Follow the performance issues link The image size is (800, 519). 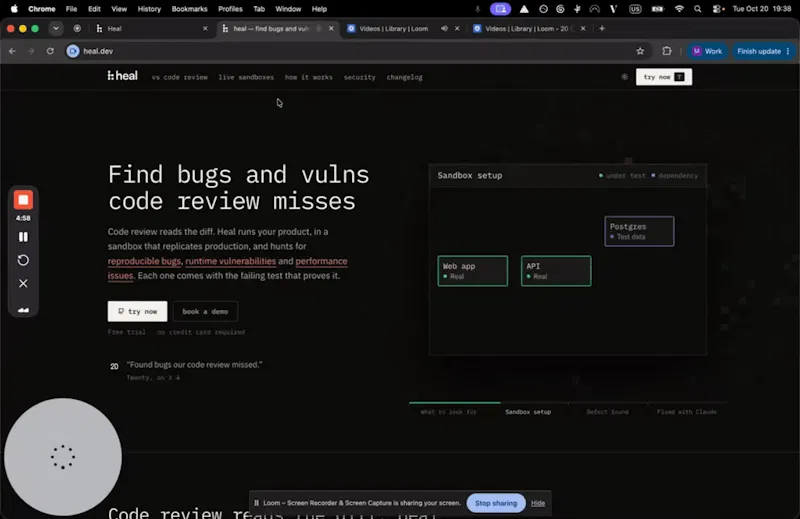click(321, 261)
